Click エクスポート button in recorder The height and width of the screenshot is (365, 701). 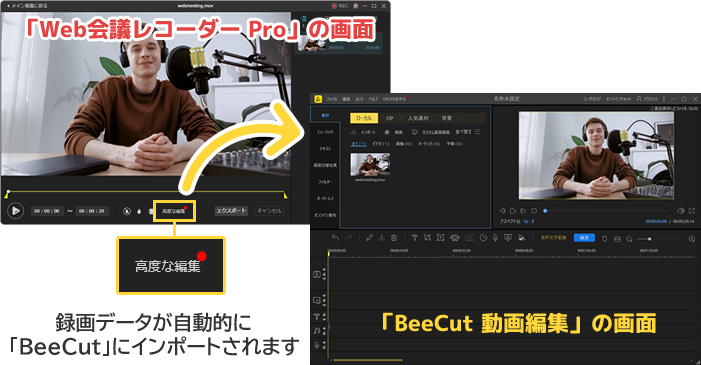click(x=231, y=211)
